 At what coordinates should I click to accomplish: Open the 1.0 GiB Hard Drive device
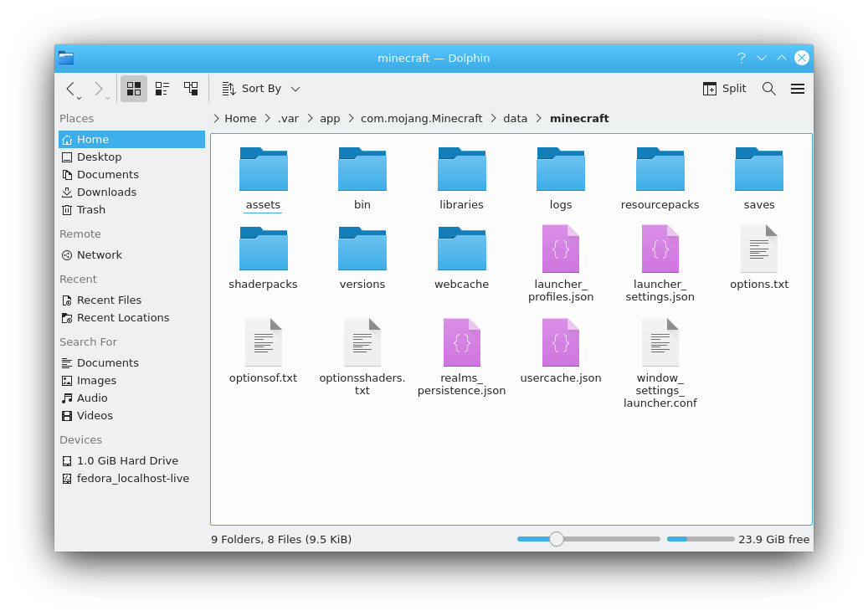click(127, 461)
